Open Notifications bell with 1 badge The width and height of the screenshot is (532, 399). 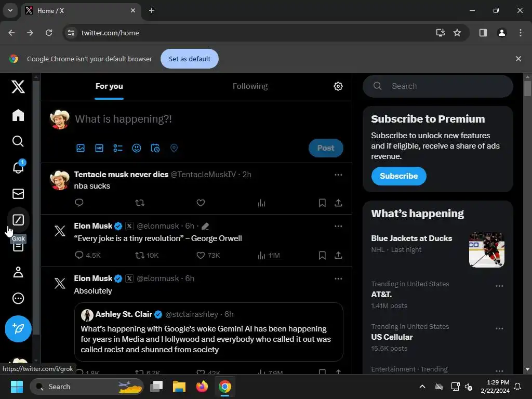(x=18, y=167)
